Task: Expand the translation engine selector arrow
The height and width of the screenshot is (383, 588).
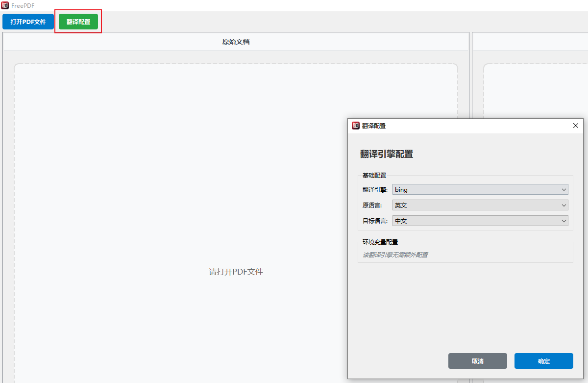Action: [563, 189]
